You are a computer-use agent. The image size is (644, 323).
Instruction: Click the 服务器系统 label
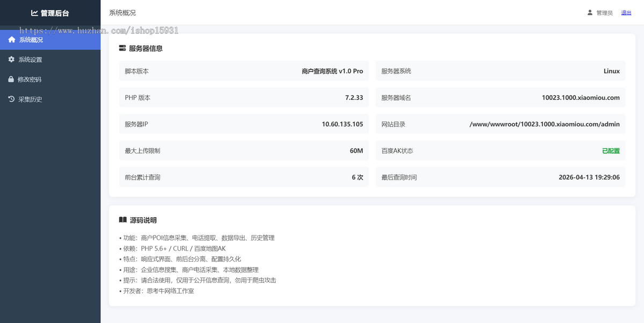point(396,71)
